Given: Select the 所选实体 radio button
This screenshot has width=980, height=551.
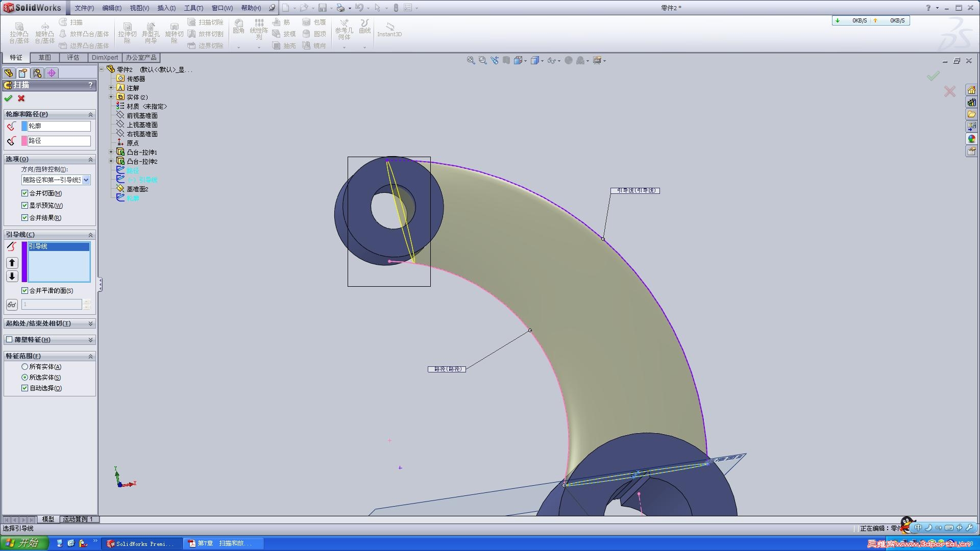Looking at the screenshot, I should [x=24, y=378].
